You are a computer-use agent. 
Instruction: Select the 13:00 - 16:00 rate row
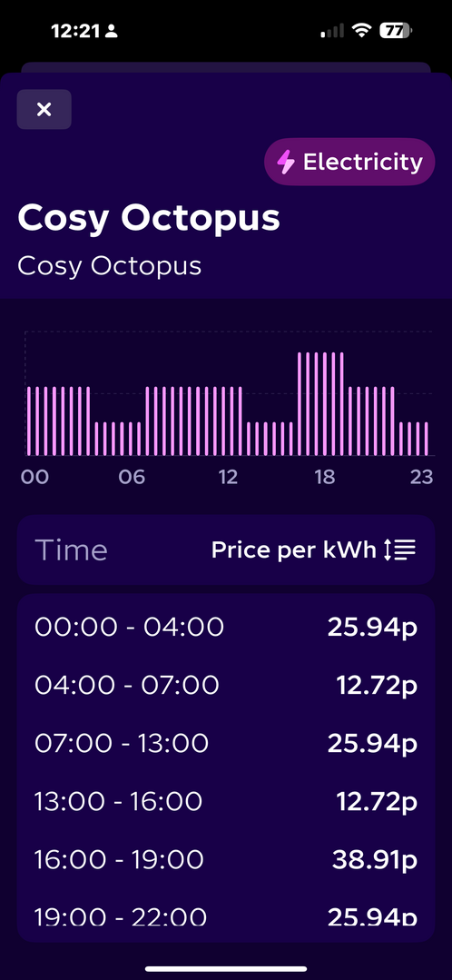(225, 801)
